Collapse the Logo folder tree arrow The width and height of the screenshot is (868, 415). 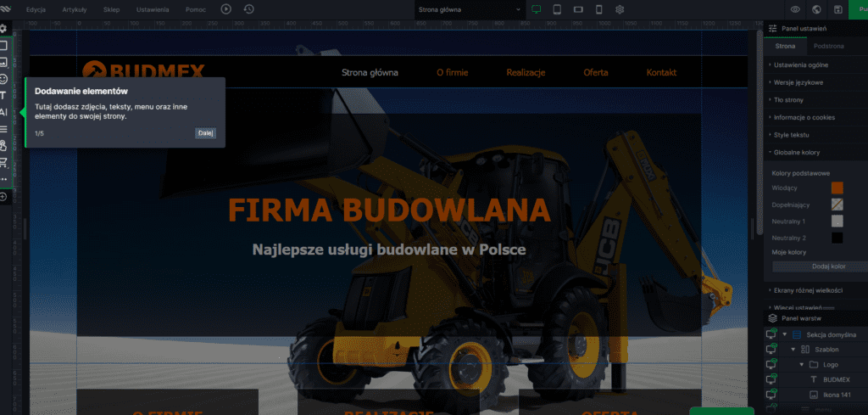(x=801, y=365)
